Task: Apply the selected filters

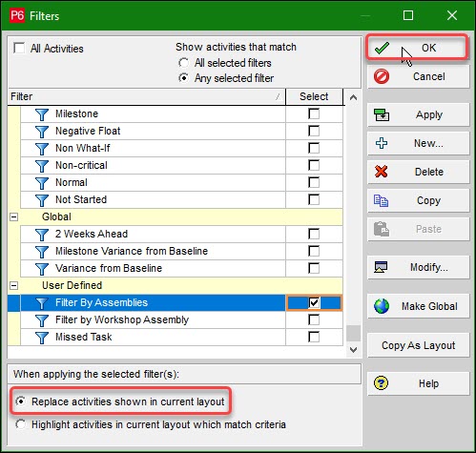Action: 419,114
